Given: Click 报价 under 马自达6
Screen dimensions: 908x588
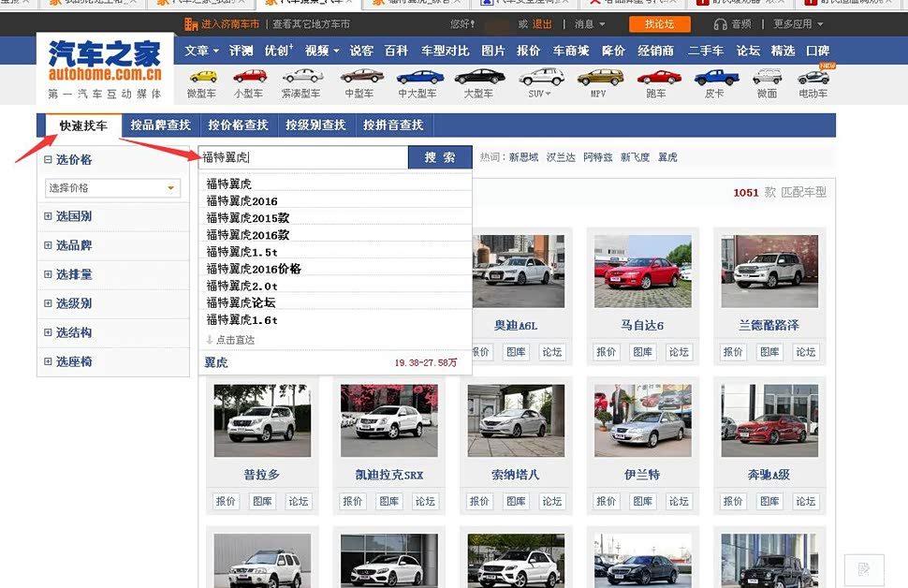Looking at the screenshot, I should (607, 352).
